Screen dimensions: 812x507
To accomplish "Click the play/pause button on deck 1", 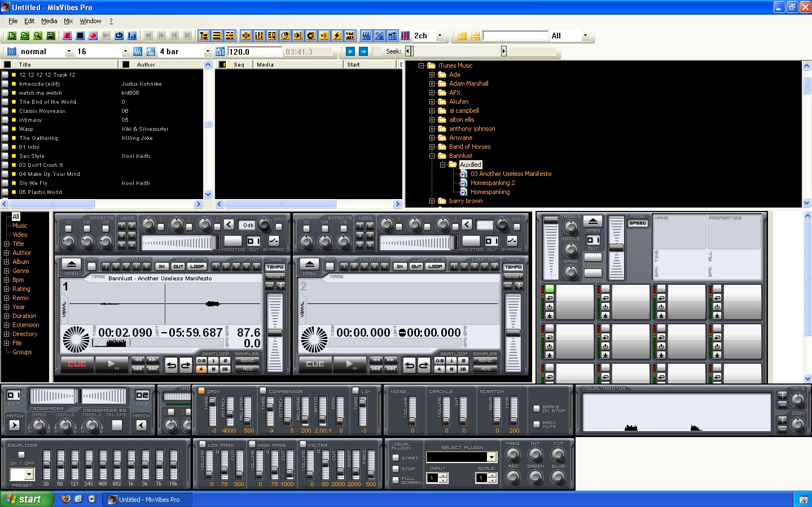I will pos(112,364).
